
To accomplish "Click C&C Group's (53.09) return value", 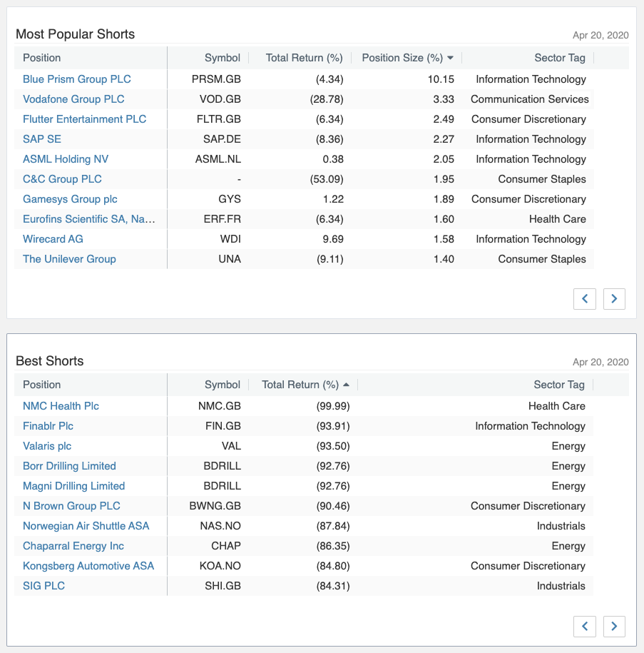I will coord(327,179).
